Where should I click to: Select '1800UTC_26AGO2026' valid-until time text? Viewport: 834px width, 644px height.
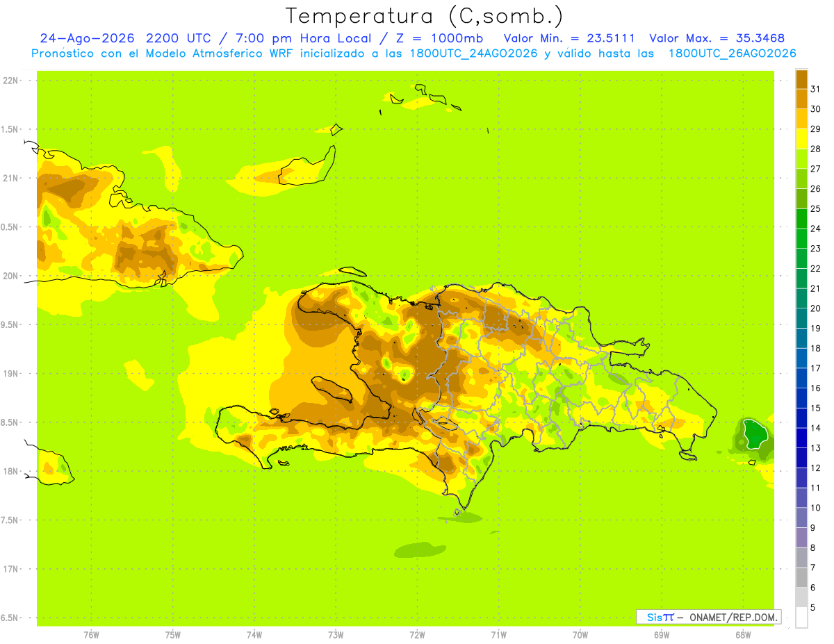tap(732, 53)
